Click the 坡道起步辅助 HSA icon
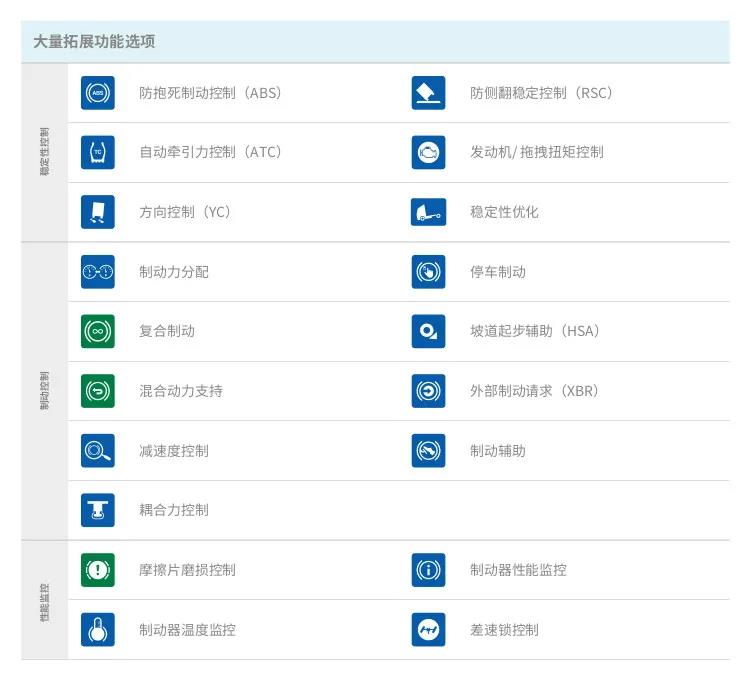Viewport: 756px width, 684px height. [x=428, y=331]
